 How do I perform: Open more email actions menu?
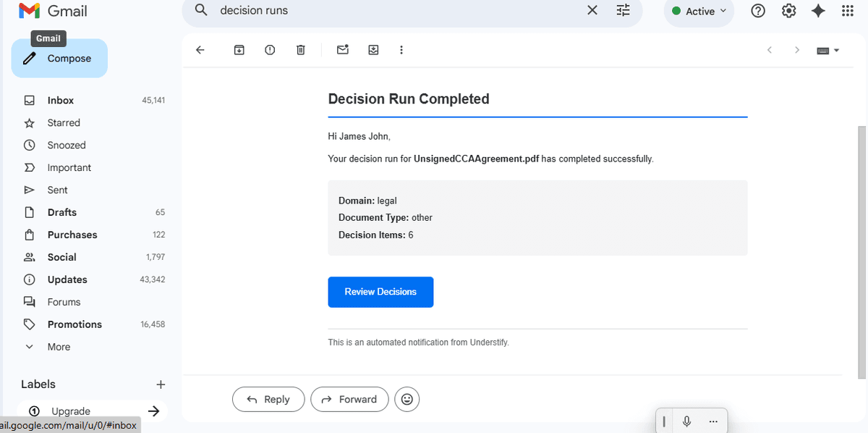click(x=401, y=49)
